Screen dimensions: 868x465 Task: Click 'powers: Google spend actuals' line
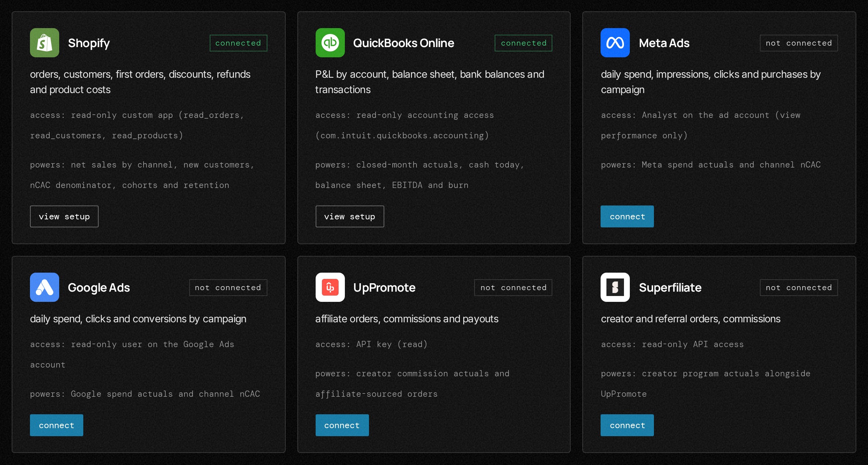pyautogui.click(x=145, y=394)
